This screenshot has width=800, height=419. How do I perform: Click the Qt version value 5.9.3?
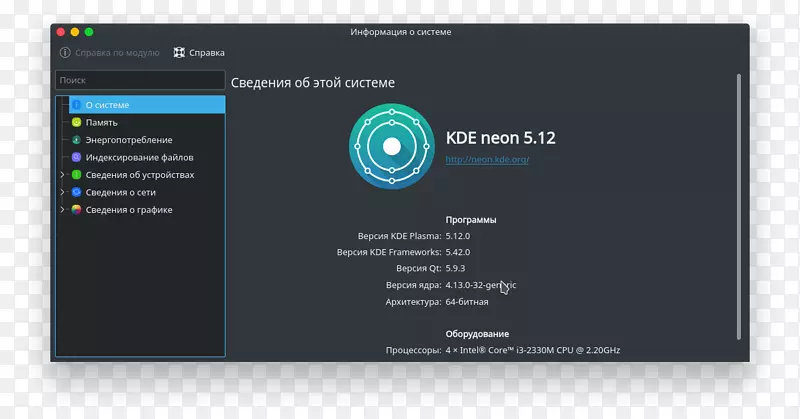tap(455, 268)
